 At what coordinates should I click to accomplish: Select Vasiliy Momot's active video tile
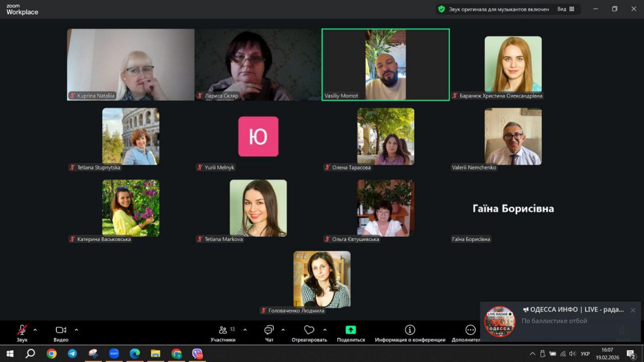[x=385, y=64]
